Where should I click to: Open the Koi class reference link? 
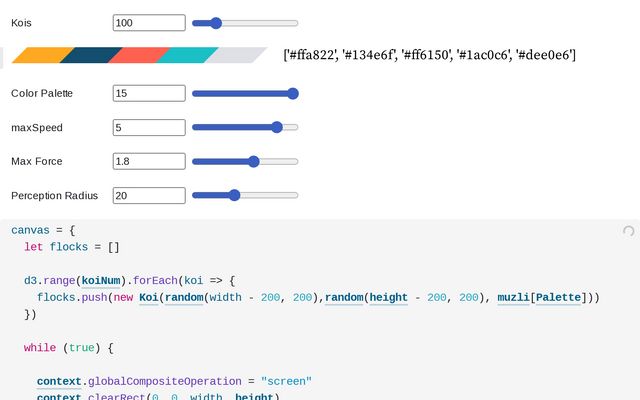(x=149, y=298)
